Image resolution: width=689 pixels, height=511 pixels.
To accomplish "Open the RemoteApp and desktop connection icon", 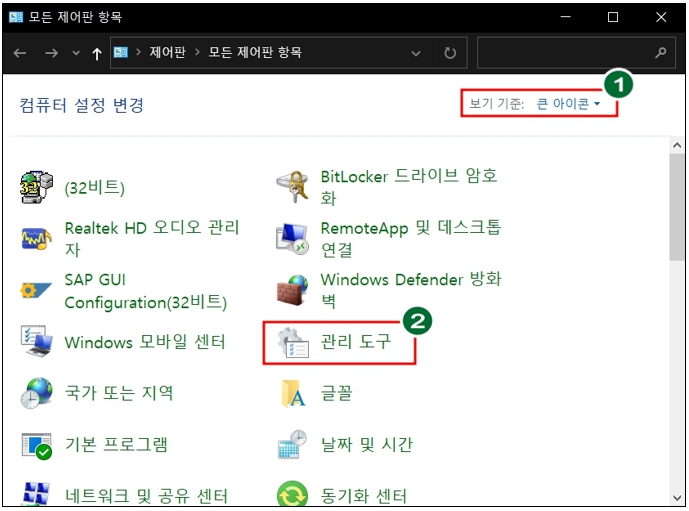I will coord(292,239).
